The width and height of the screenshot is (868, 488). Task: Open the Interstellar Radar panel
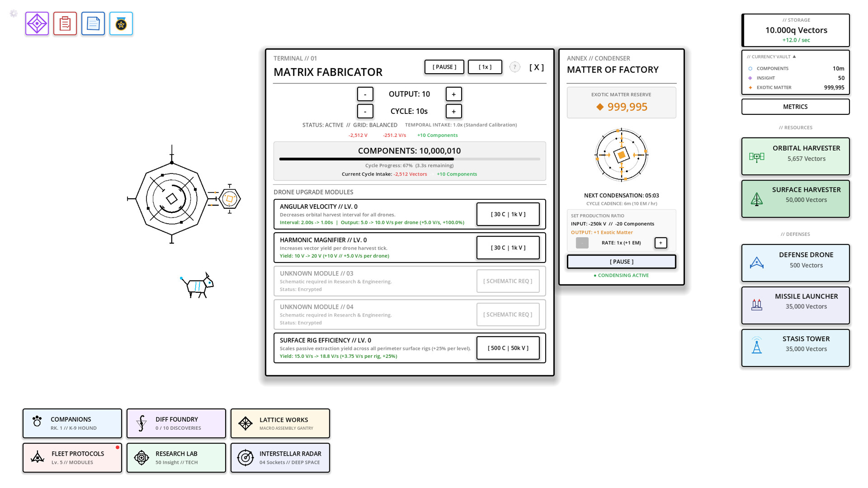280,458
